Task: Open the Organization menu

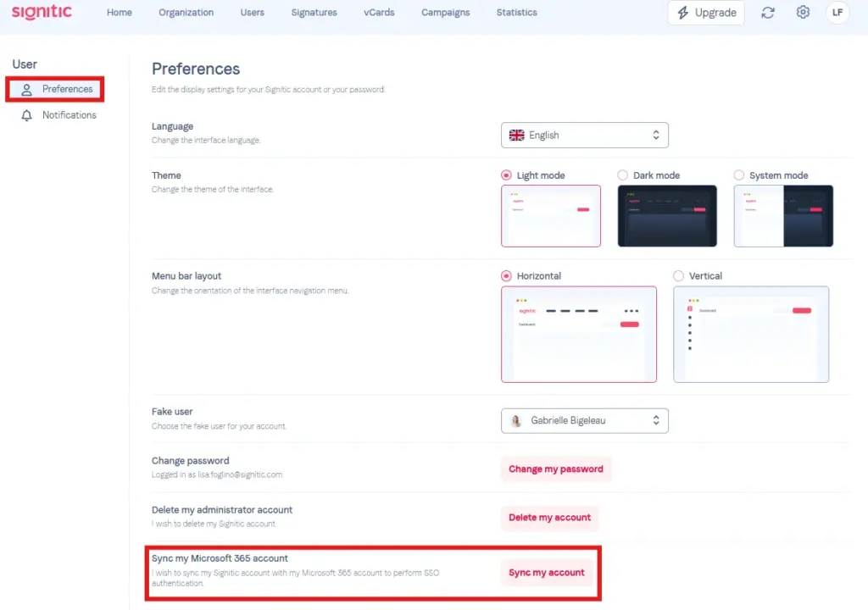Action: click(x=186, y=12)
